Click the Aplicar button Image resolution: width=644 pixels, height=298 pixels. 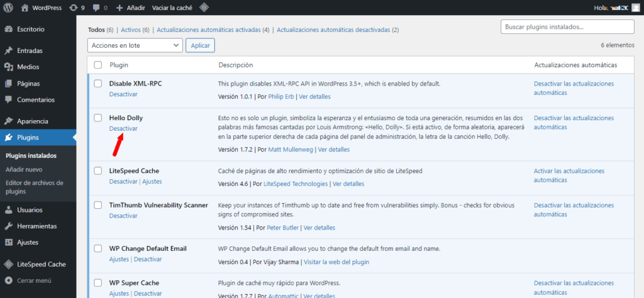pos(200,45)
